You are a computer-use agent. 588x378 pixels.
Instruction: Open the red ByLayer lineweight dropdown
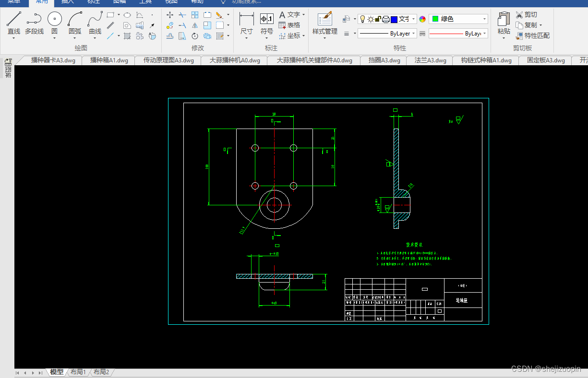[484, 34]
